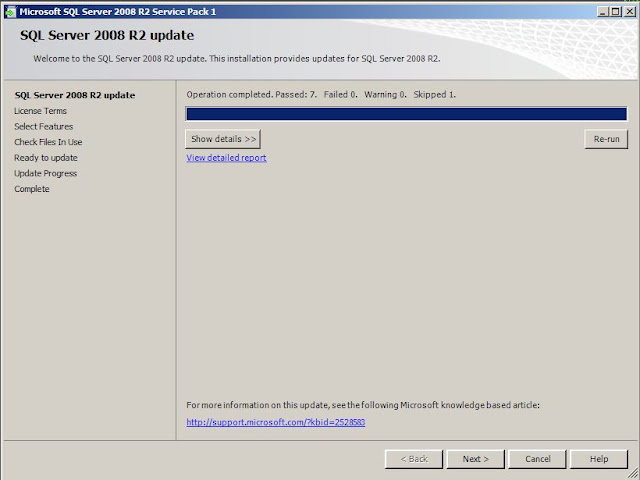640x480 pixels.
Task: Click the Operation completed status text
Action: tap(321, 95)
